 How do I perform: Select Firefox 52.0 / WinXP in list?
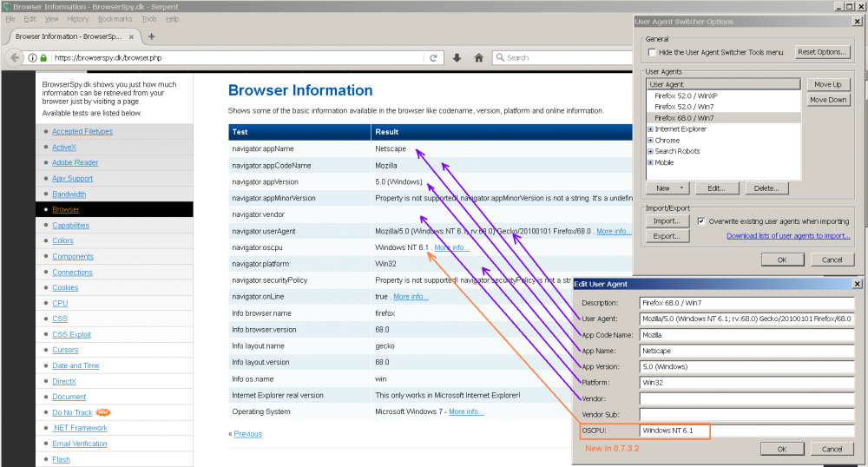point(686,95)
